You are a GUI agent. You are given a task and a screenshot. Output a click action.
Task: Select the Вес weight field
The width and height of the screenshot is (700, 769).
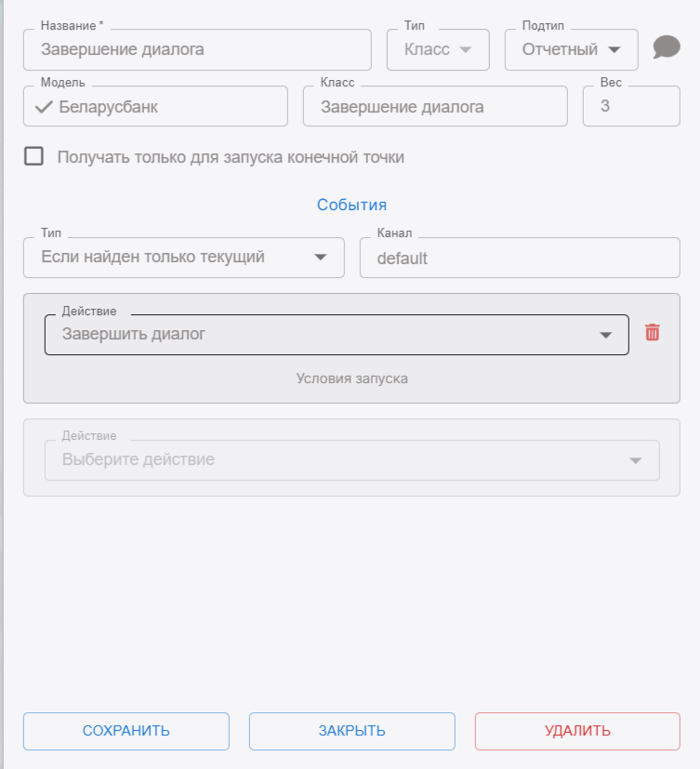point(631,107)
